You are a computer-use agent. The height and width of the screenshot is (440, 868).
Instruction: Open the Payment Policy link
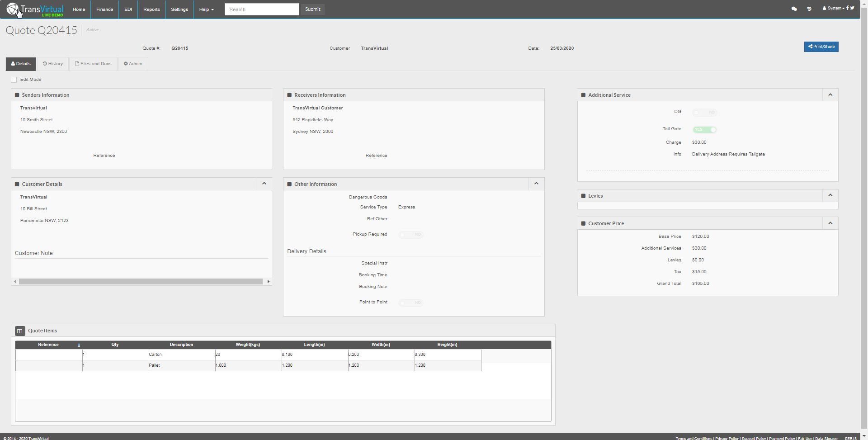tap(782, 438)
